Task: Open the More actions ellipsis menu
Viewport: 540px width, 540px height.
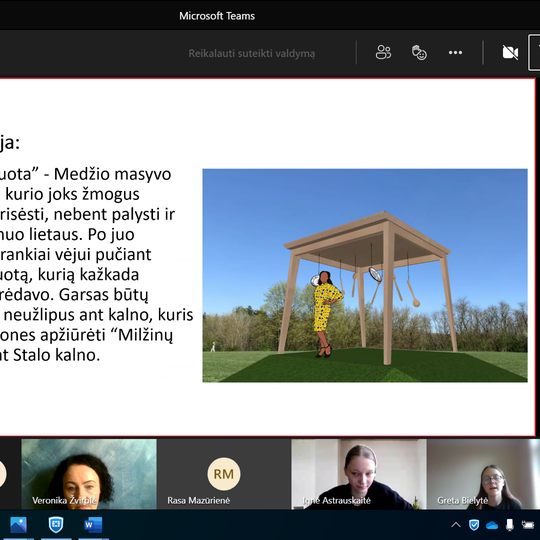Action: 455,53
